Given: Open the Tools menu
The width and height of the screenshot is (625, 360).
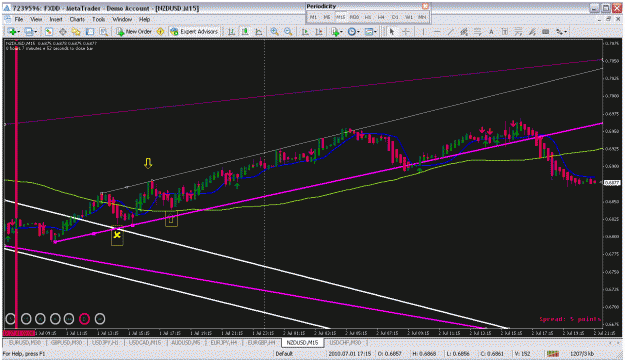Looking at the screenshot, I should point(98,19).
